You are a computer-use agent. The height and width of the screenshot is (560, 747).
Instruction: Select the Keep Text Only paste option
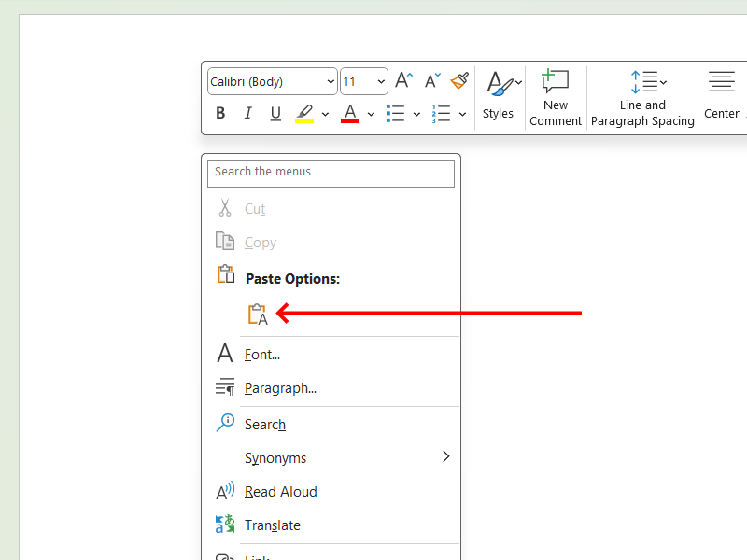257,313
